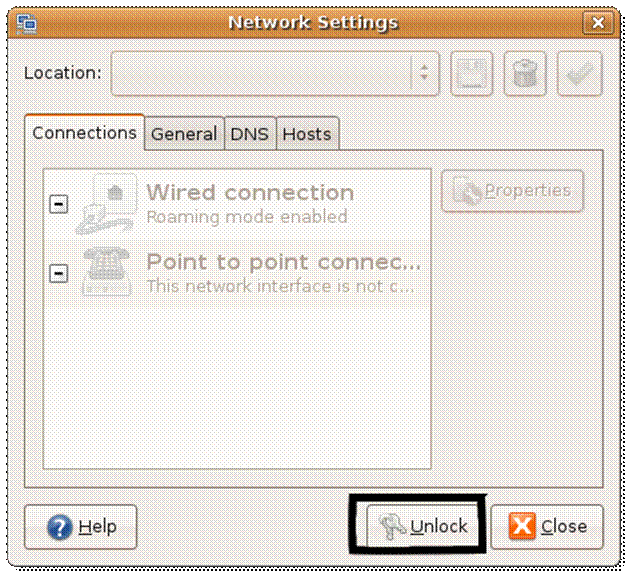Image resolution: width=633 pixels, height=579 pixels.
Task: Open the Location dropdown arrow
Action: (x=424, y=73)
